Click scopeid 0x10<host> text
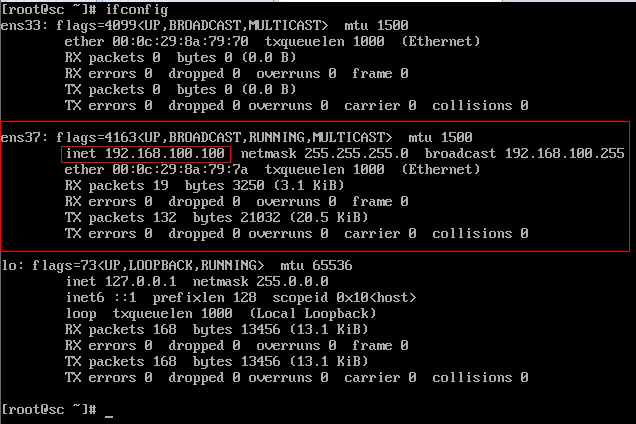 tap(344, 297)
